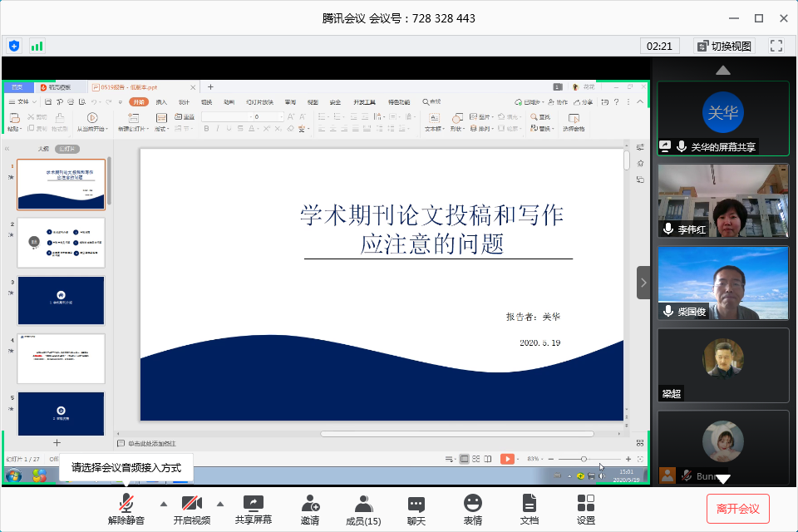798x532 pixels.
Task: Expand video options arrow beside 开启视频
Action: (x=220, y=504)
